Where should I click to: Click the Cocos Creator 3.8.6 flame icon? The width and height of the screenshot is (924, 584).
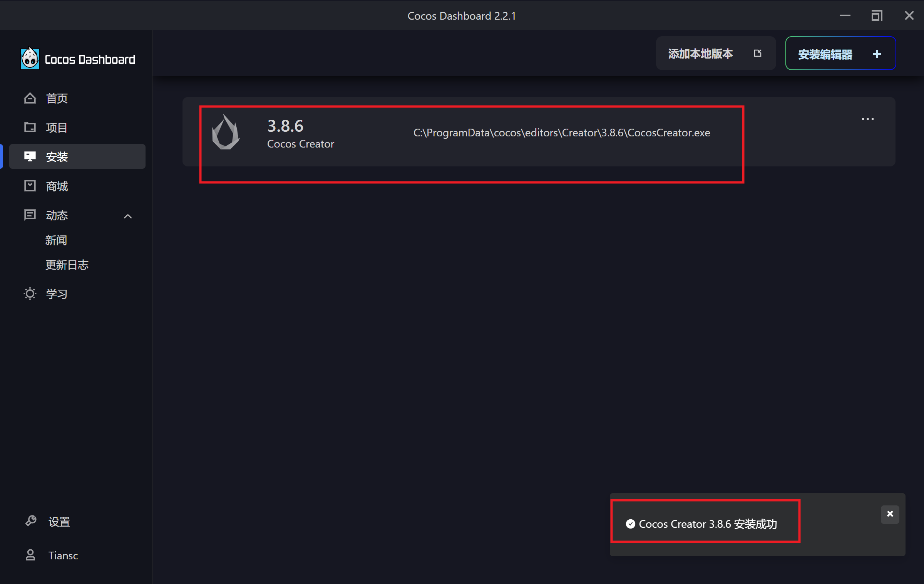click(x=226, y=132)
